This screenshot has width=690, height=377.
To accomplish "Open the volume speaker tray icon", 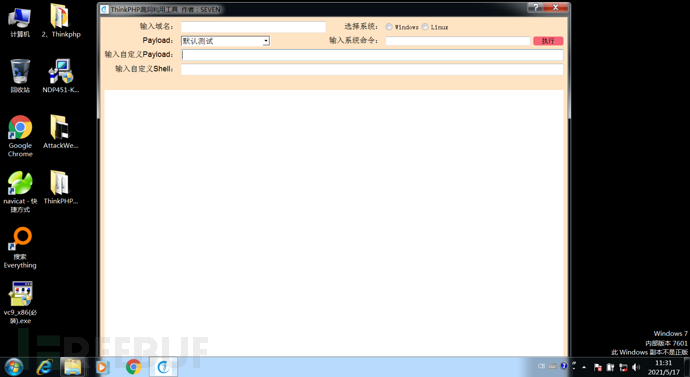I will [636, 367].
